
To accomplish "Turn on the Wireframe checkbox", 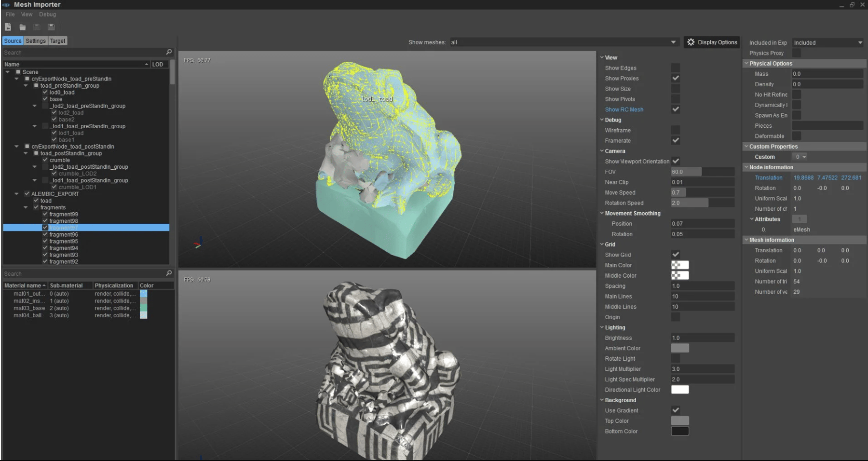I will (676, 130).
